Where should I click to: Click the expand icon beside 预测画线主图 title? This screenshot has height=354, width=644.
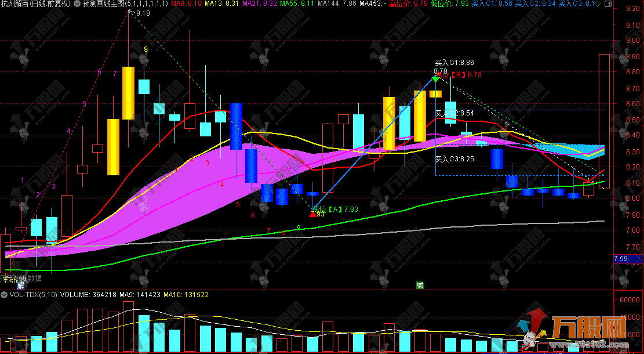[78, 4]
